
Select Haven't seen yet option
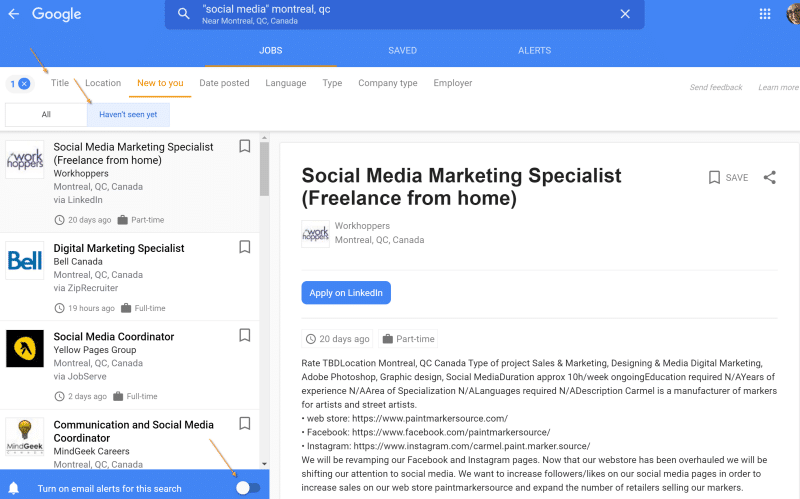coord(128,114)
